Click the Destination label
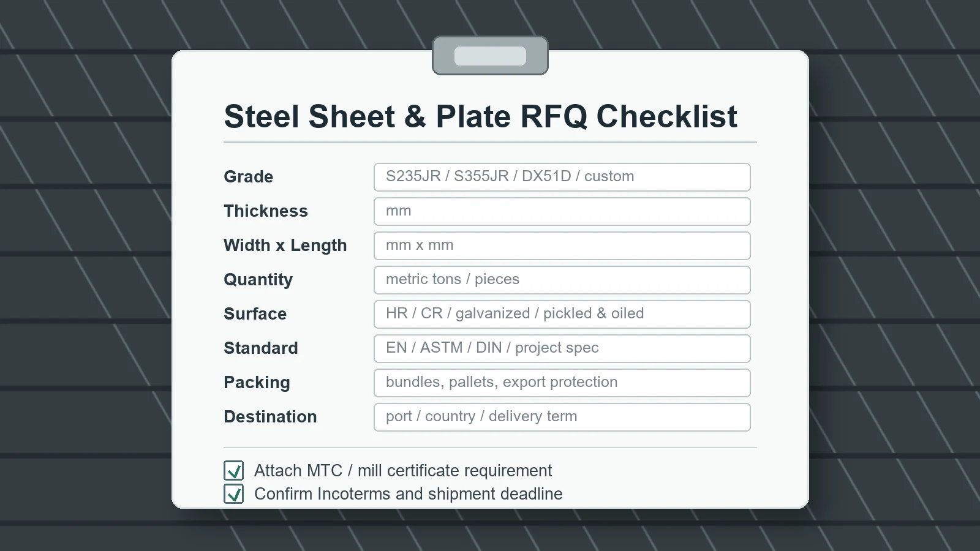Screen dimensions: 980x551 tap(270, 417)
